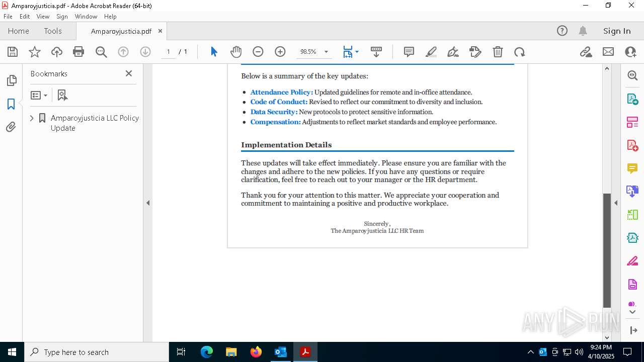Open bookmarks options list dropdown
This screenshot has height=362, width=644.
click(x=39, y=95)
